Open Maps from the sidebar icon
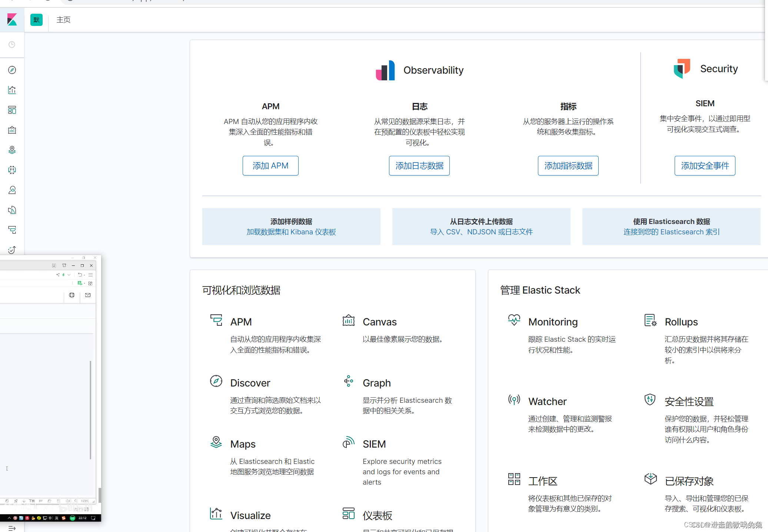The image size is (768, 532). click(x=12, y=150)
